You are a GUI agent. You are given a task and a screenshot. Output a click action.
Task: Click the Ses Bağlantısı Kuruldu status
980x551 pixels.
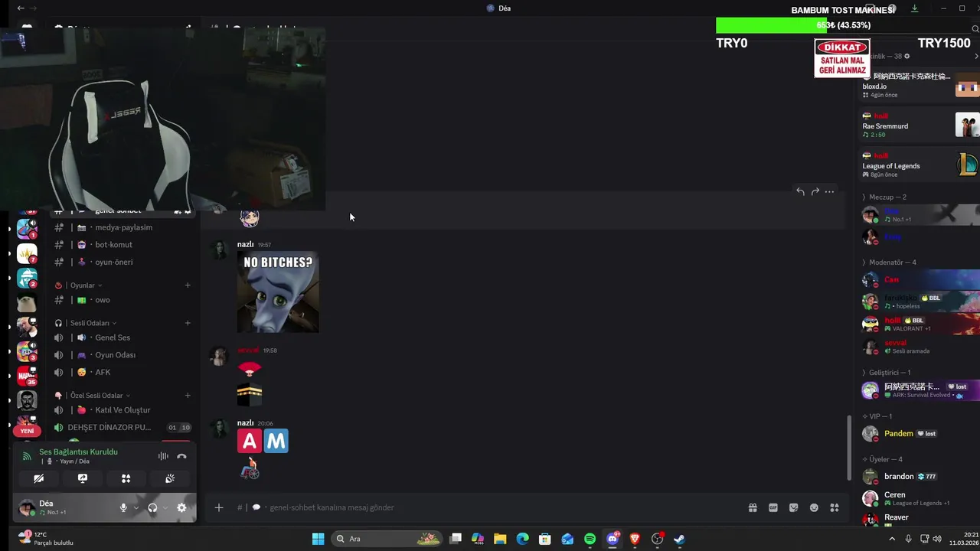click(x=78, y=452)
